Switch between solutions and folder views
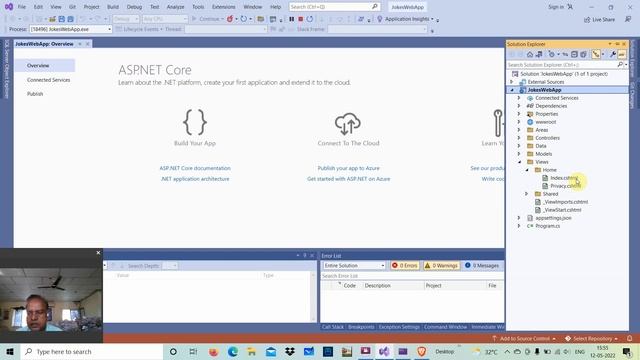 pyautogui.click(x=539, y=54)
